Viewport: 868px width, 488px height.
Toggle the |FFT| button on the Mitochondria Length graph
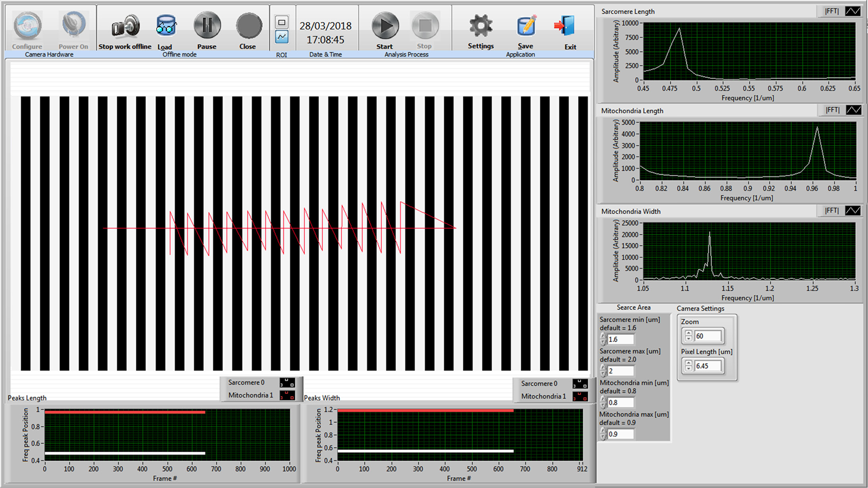[832, 110]
